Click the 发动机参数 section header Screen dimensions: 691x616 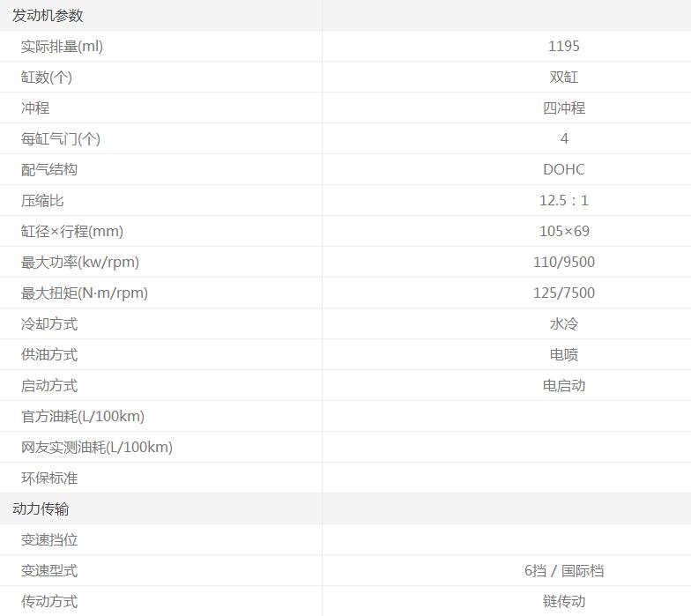pyautogui.click(x=48, y=16)
